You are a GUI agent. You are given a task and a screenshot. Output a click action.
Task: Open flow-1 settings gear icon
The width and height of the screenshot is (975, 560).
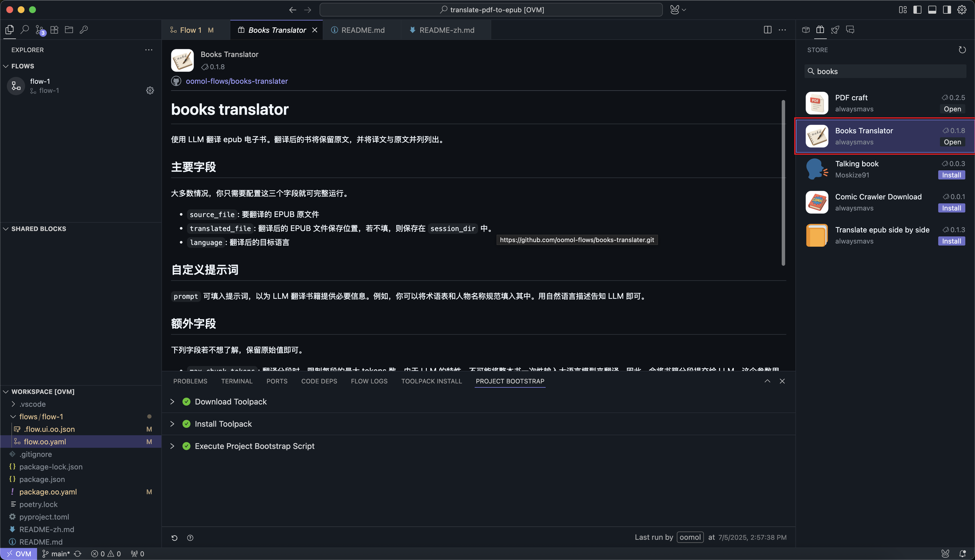coord(150,90)
